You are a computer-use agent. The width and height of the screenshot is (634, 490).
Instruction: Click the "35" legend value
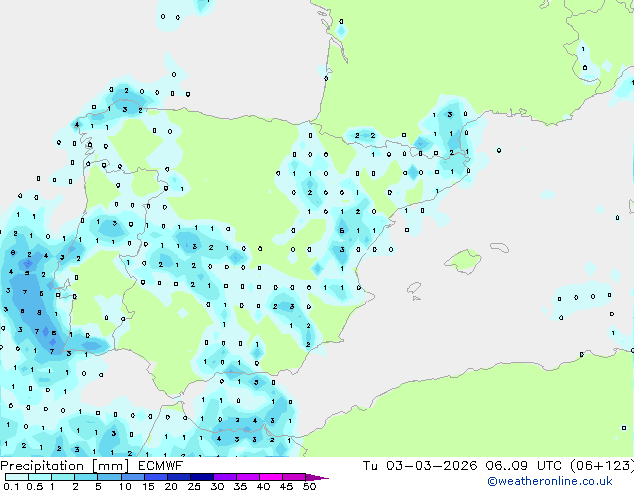(x=240, y=486)
